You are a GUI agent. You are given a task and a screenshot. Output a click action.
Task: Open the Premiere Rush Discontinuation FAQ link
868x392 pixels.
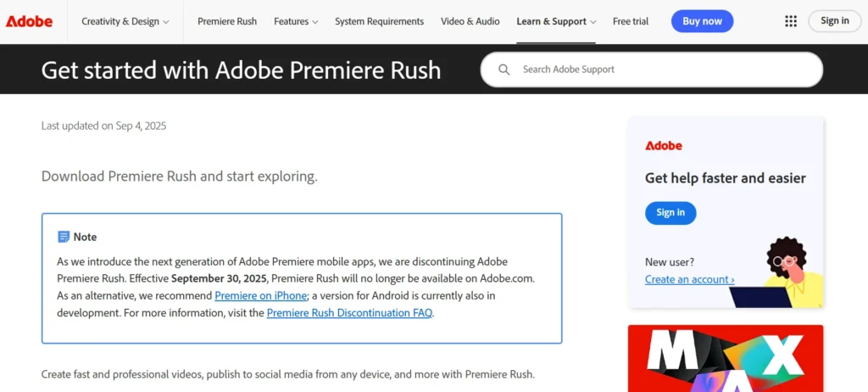pos(349,312)
